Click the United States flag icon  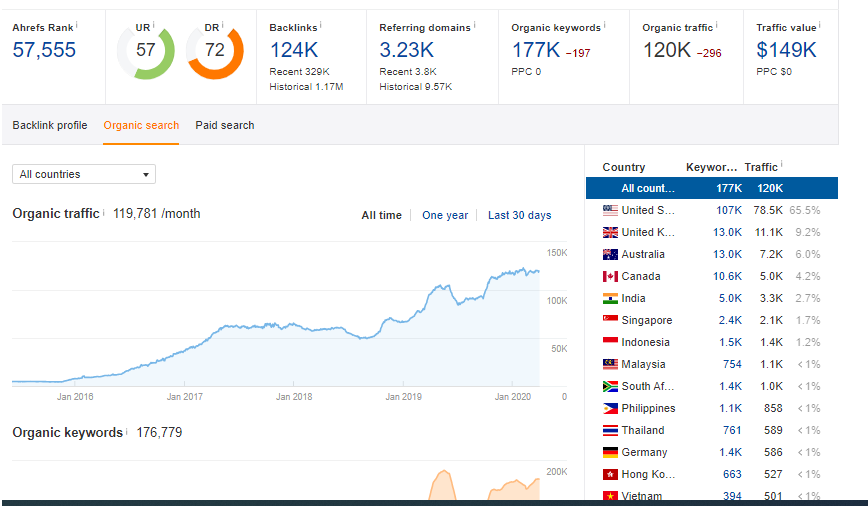pos(610,210)
